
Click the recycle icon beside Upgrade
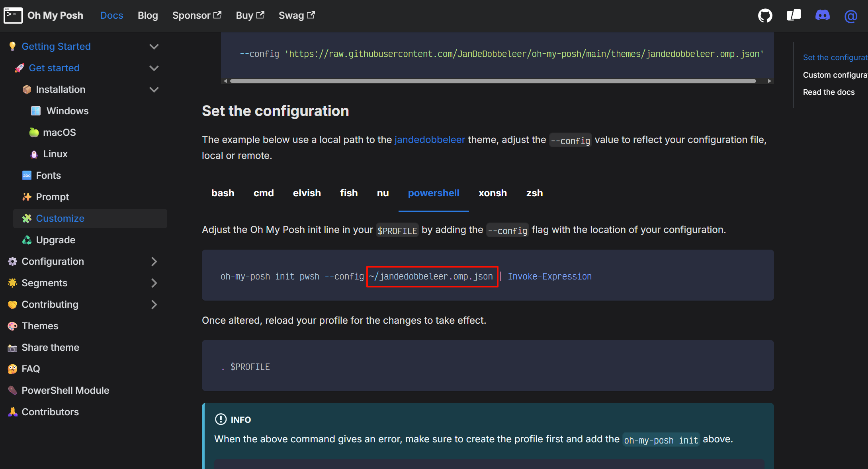point(27,240)
